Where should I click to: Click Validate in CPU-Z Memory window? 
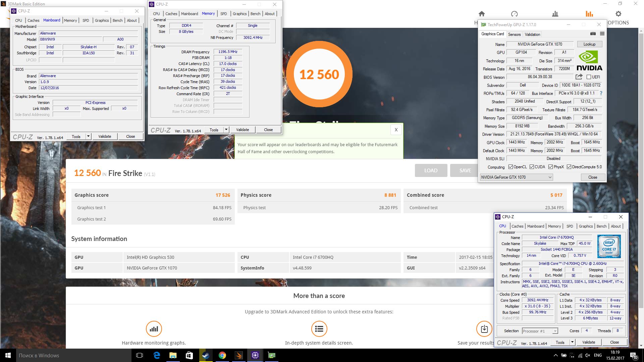[243, 130]
